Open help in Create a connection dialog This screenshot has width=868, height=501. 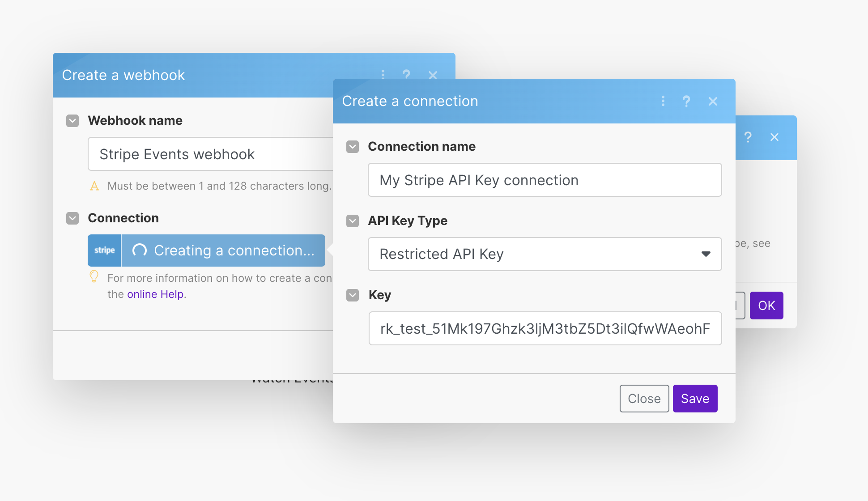click(686, 101)
